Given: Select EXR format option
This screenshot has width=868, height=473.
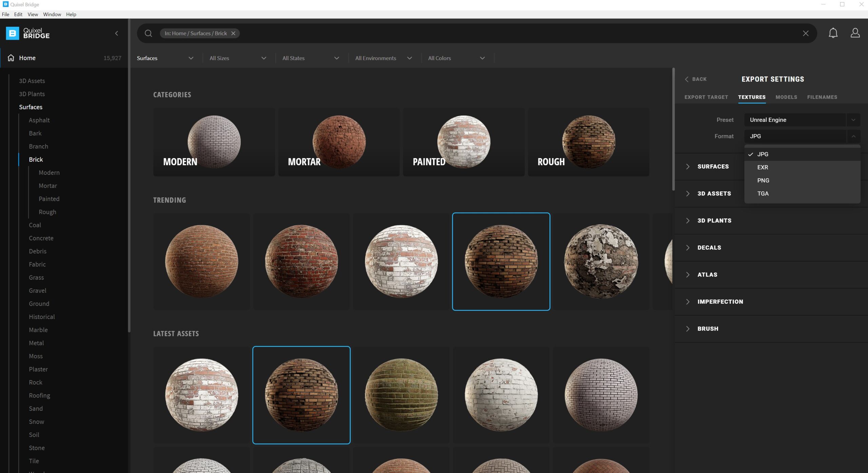Looking at the screenshot, I should pyautogui.click(x=802, y=167).
